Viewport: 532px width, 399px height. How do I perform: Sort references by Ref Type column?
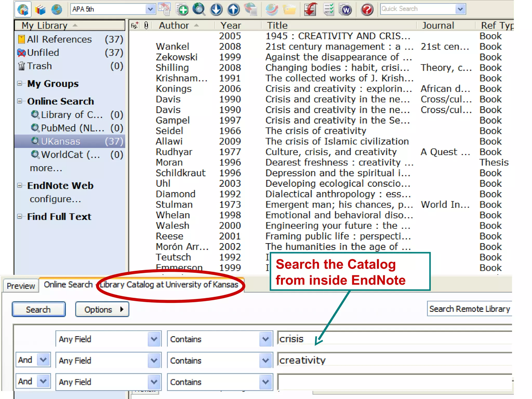click(495, 25)
